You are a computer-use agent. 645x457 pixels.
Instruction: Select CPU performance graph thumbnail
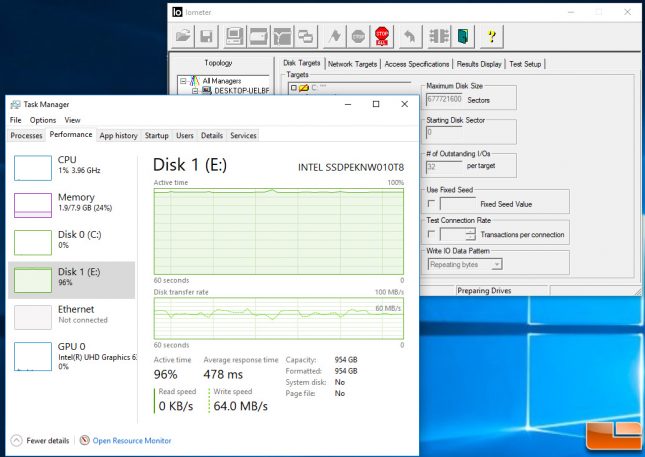point(33,168)
